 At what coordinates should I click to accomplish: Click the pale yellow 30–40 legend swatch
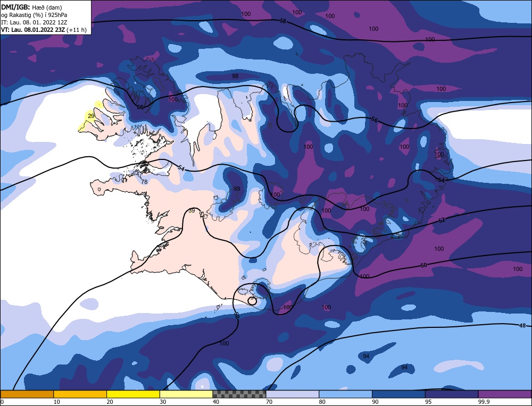[186, 394]
